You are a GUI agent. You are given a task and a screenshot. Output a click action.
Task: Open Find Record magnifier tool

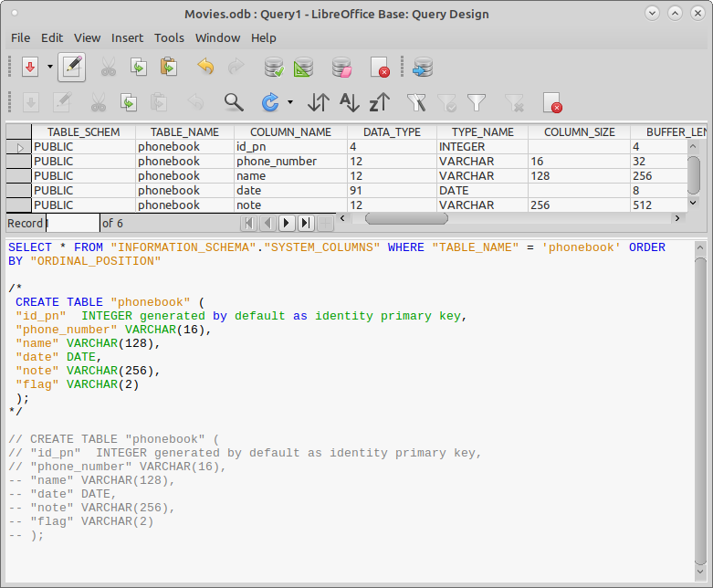point(234,102)
